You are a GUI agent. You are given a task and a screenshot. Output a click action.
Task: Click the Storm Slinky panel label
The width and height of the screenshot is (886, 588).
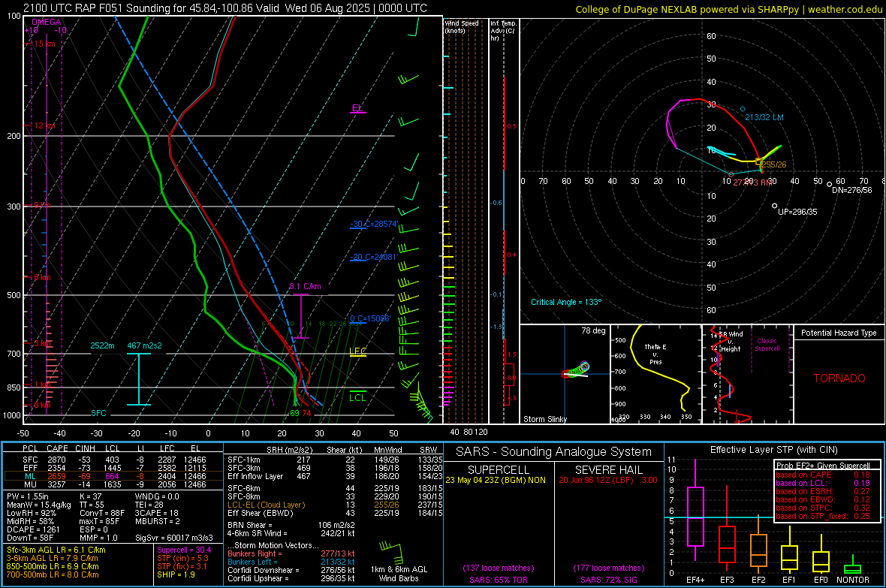pos(544,419)
